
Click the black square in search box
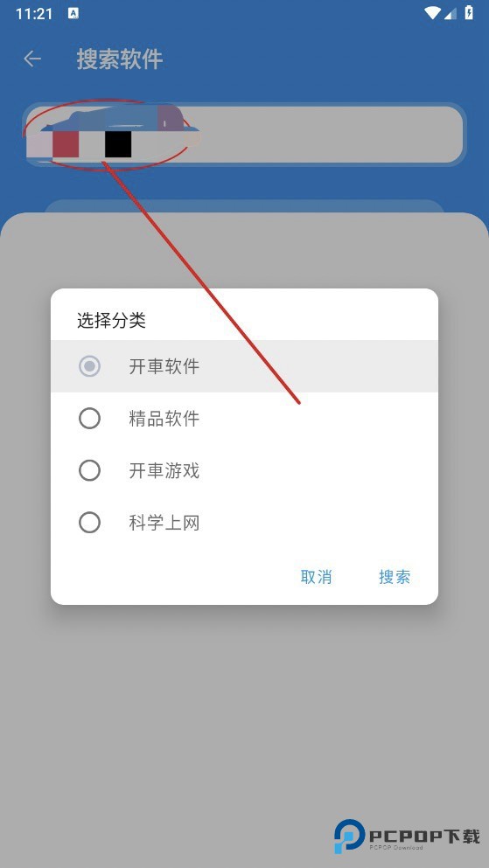118,144
